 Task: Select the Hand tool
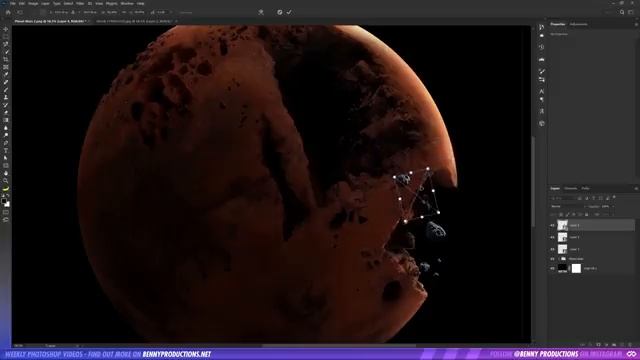click(x=6, y=173)
